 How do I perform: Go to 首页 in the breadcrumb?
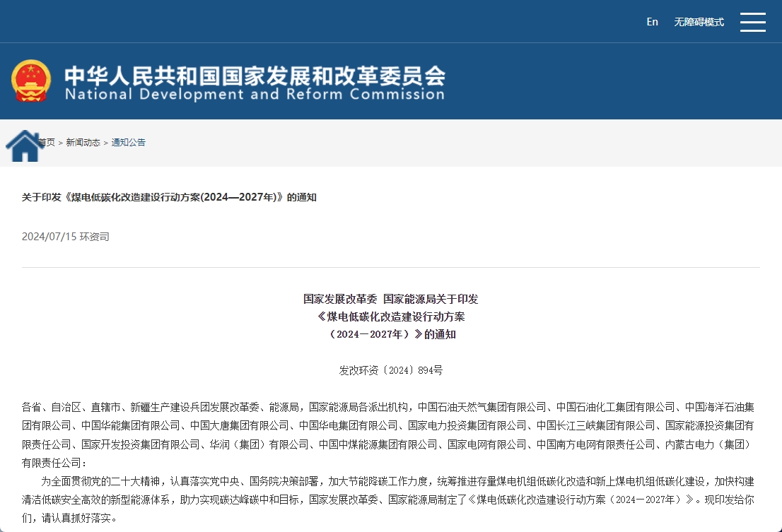(48, 143)
